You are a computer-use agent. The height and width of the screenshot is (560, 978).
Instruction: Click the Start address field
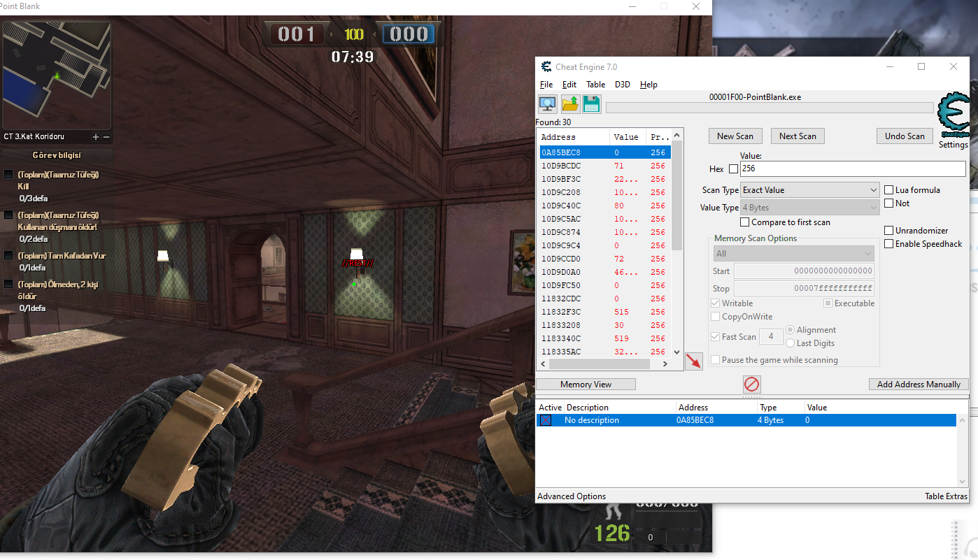[x=804, y=271]
